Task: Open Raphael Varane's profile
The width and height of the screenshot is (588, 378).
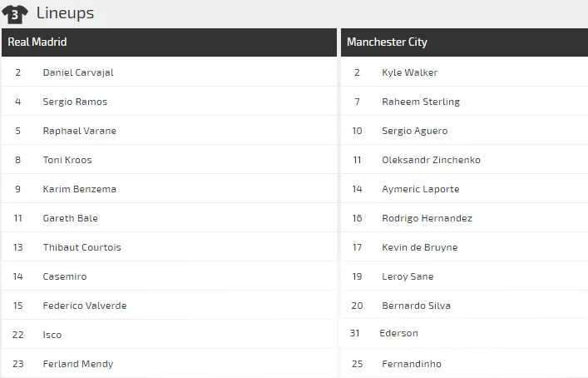Action: point(80,131)
